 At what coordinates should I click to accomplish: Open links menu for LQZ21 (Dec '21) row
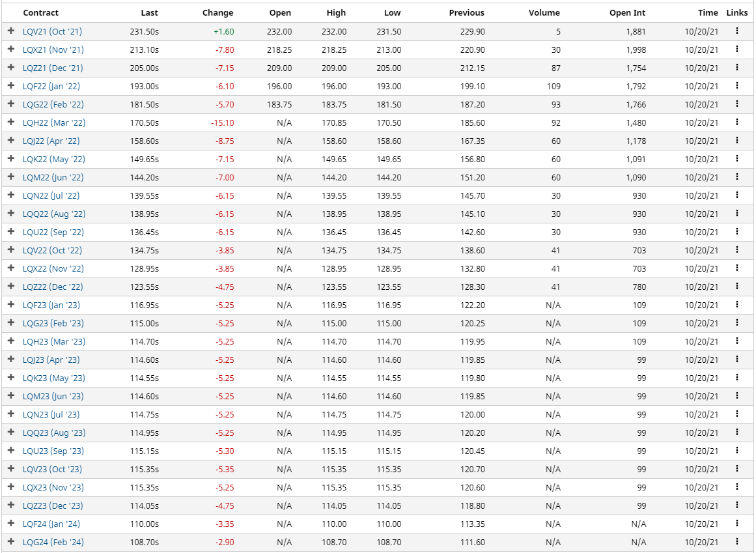(x=737, y=67)
